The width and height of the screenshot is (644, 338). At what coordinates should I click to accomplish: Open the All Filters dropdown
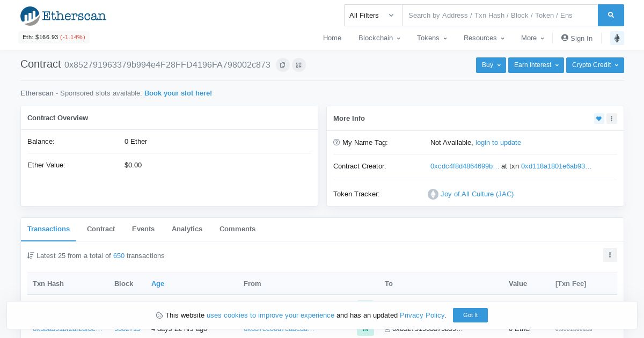click(x=373, y=15)
